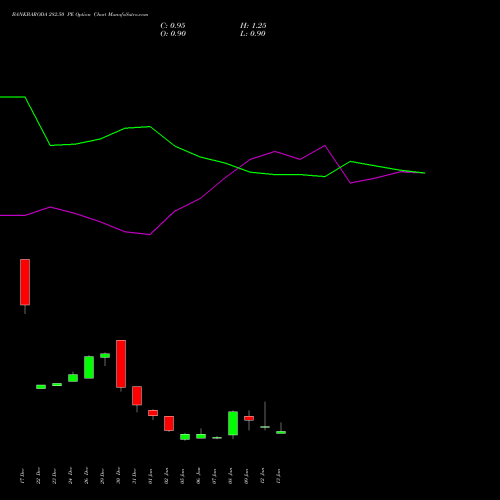Click the close value C: 0.95
Image resolution: width=500 pixels, height=500 pixels.
[173, 26]
